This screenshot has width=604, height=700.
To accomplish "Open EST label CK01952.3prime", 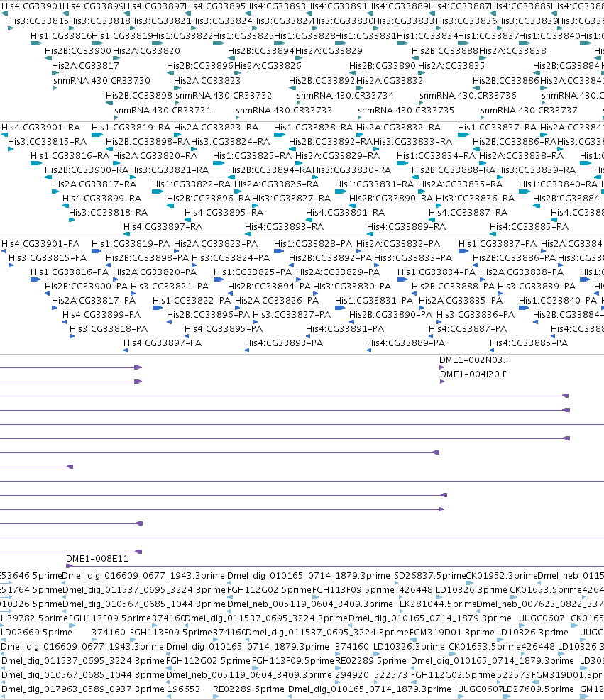I will 501,576.
